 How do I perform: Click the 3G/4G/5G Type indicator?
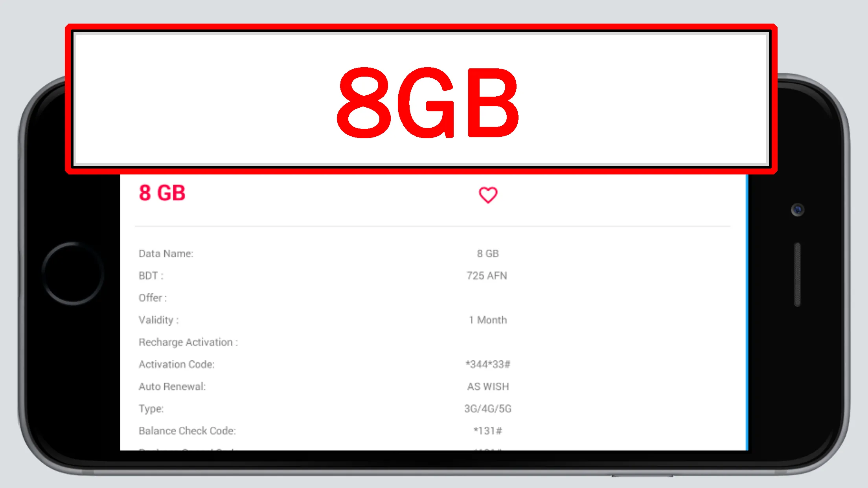[487, 409]
